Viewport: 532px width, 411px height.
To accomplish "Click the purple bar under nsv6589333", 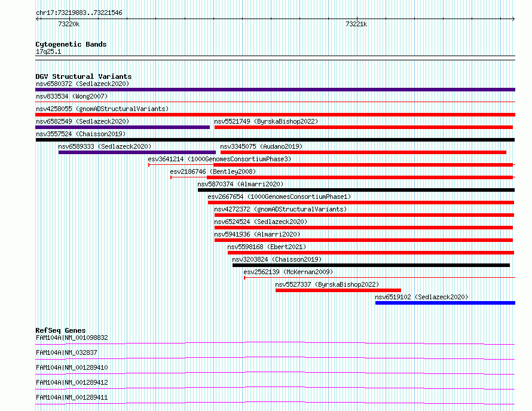I will click(137, 152).
